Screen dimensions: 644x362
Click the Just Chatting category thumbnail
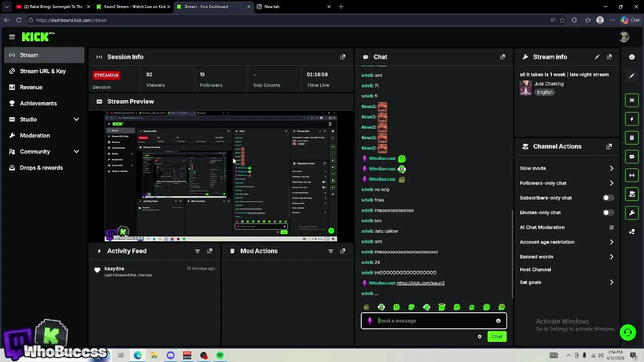[x=525, y=88]
